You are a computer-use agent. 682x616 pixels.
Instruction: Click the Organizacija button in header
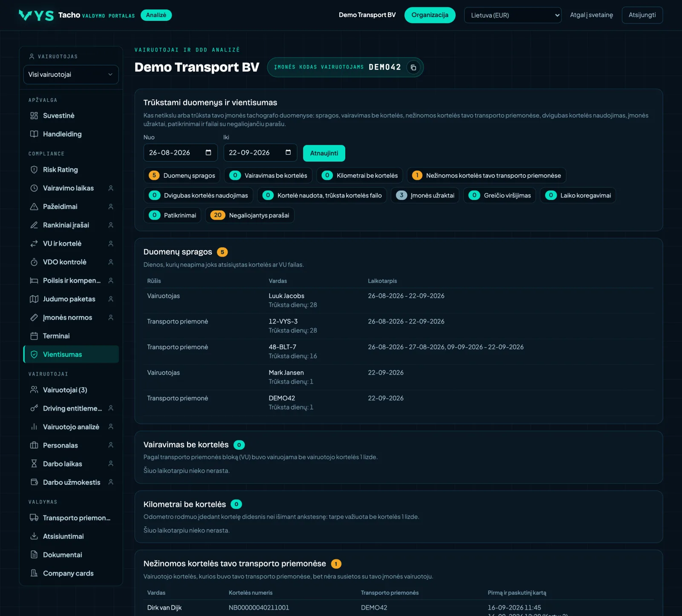(x=430, y=15)
